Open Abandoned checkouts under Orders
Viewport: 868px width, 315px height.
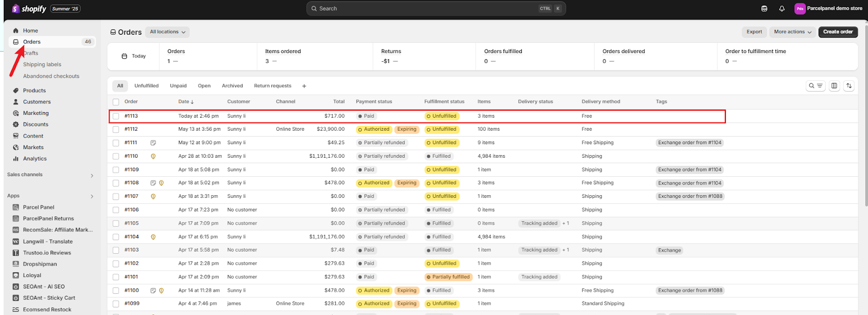(x=51, y=76)
